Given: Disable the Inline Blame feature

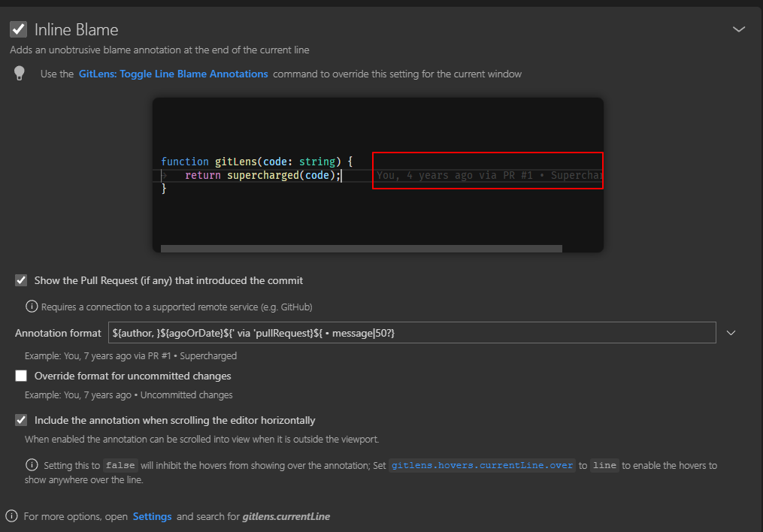Looking at the screenshot, I should click(19, 29).
